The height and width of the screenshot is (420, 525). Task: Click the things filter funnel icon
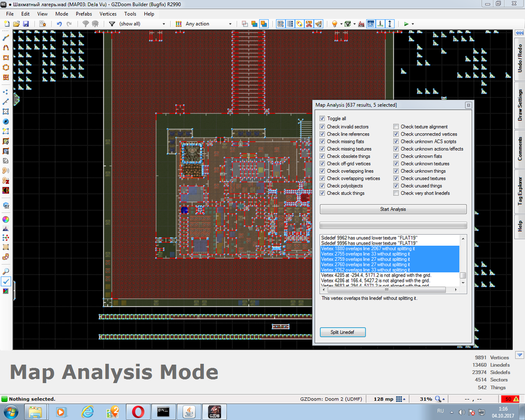(112, 24)
